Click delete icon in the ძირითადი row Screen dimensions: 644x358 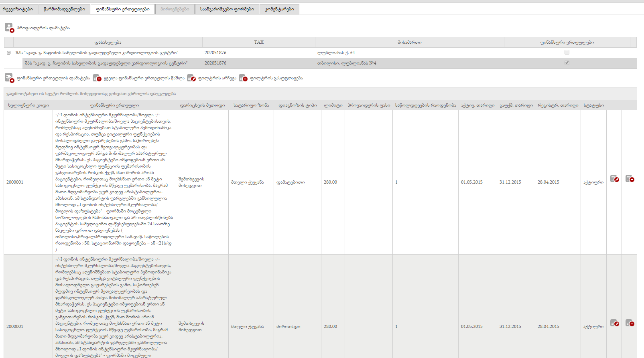630,323
